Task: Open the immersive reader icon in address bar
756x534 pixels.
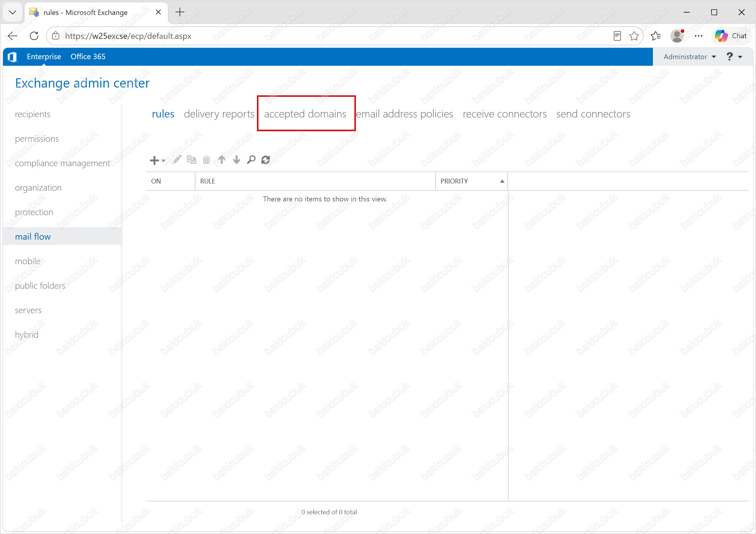Action: click(x=617, y=36)
